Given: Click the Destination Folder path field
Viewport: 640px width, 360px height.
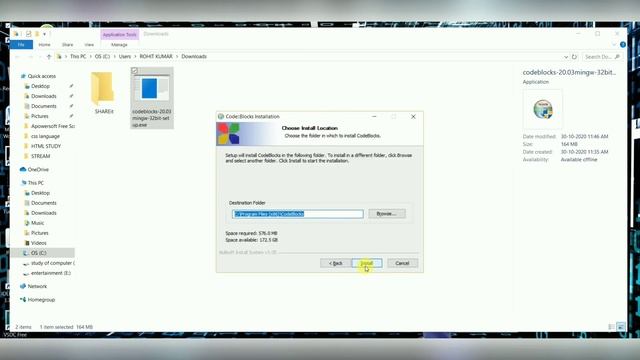Looking at the screenshot, I should pyautogui.click(x=298, y=214).
